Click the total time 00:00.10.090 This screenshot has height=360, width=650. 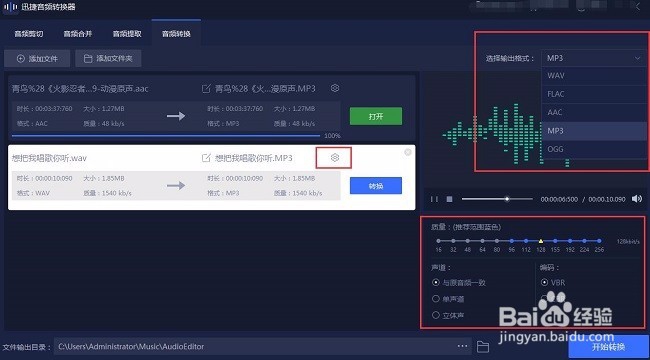(x=607, y=199)
